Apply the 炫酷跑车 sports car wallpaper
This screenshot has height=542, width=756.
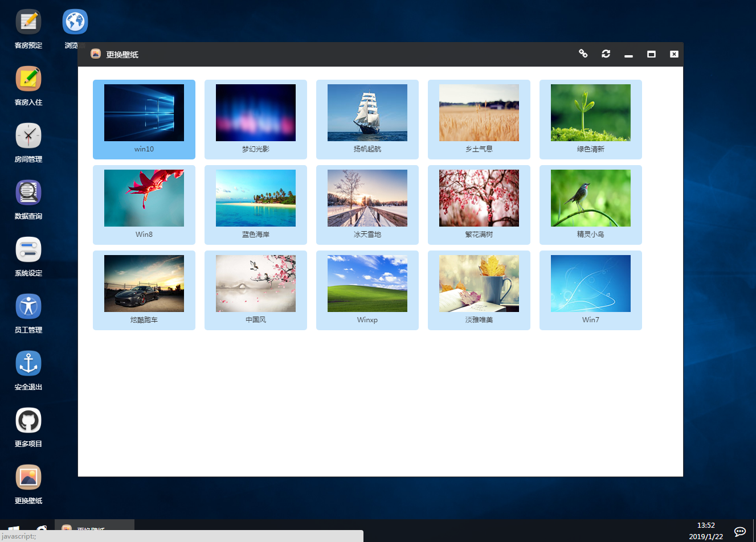pos(144,290)
